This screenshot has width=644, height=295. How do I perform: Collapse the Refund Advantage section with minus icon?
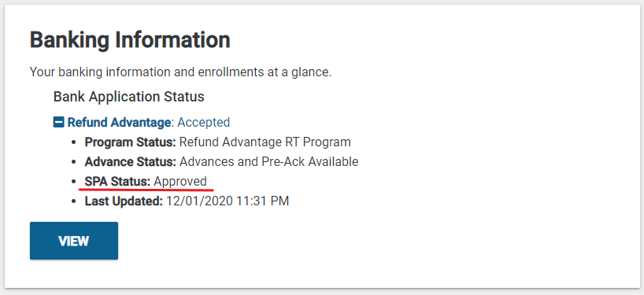pos(59,122)
